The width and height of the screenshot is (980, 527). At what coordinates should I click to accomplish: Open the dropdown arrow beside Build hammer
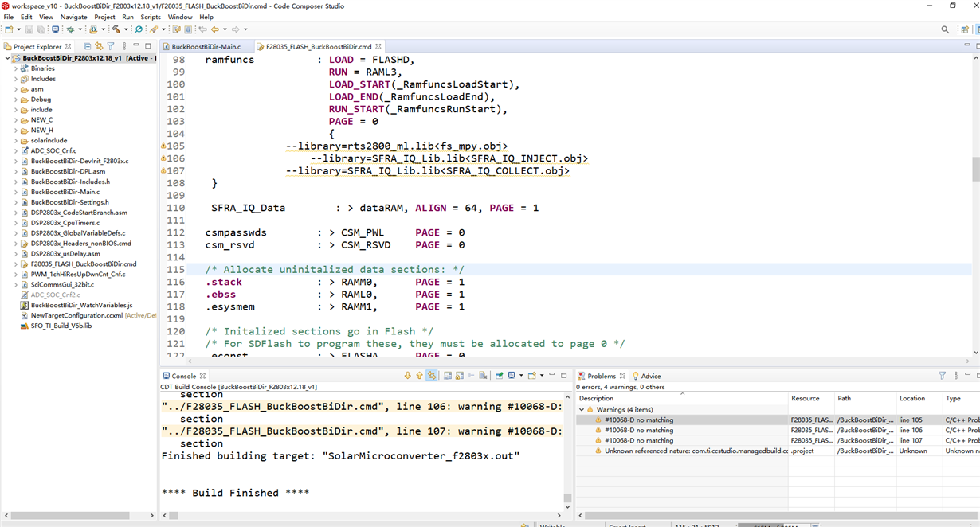(126, 29)
